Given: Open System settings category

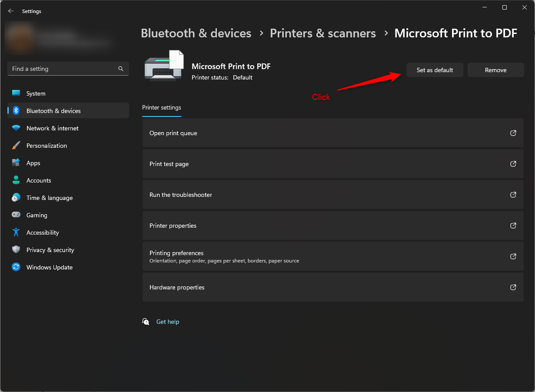Looking at the screenshot, I should (68, 93).
